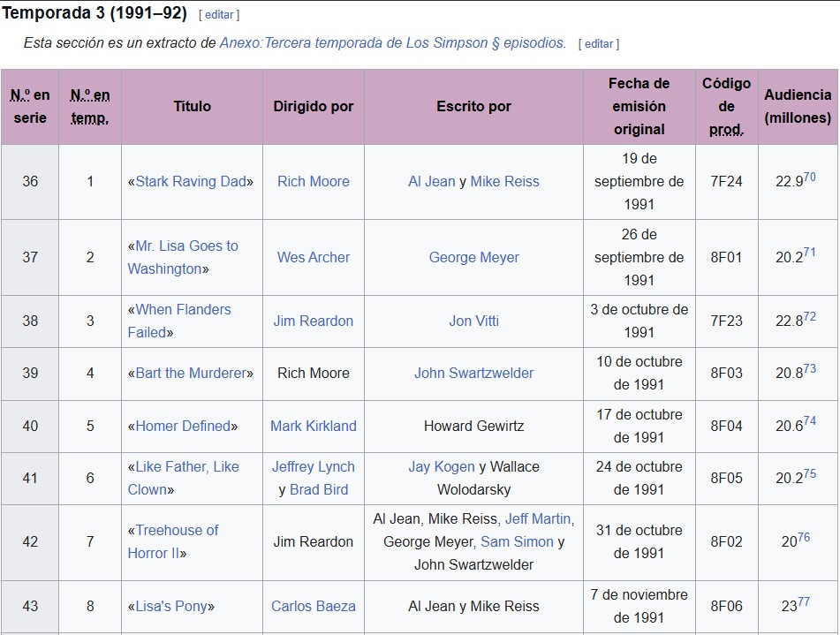The width and height of the screenshot is (840, 635).
Task: Click the N.º en temp. column header
Action: pos(90,107)
